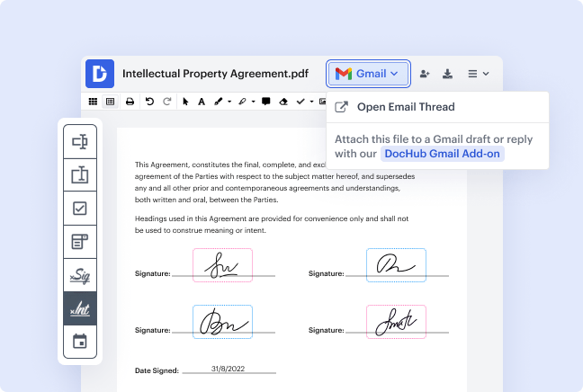Viewport: 583px width, 392px height.
Task: Open the Gmail dropdown button
Action: 368,74
